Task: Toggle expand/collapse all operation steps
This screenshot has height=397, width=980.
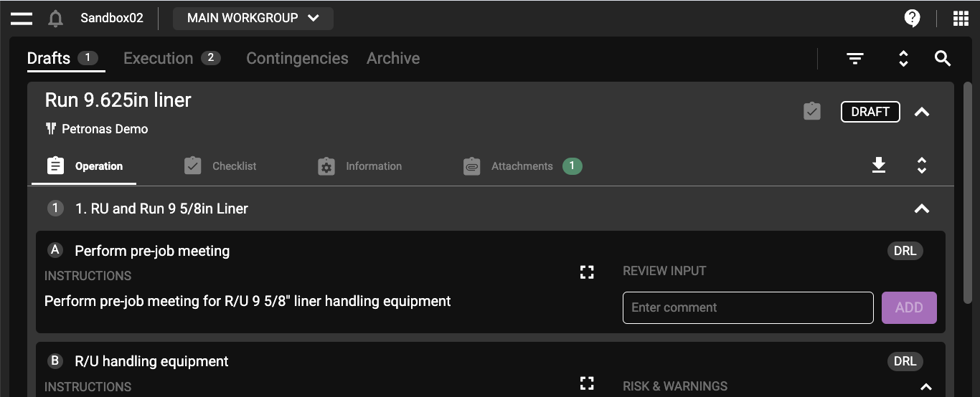Action: [922, 166]
